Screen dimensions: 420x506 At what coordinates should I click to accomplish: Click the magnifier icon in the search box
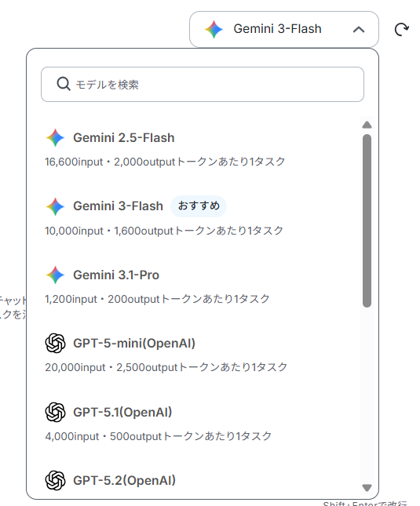coord(64,84)
